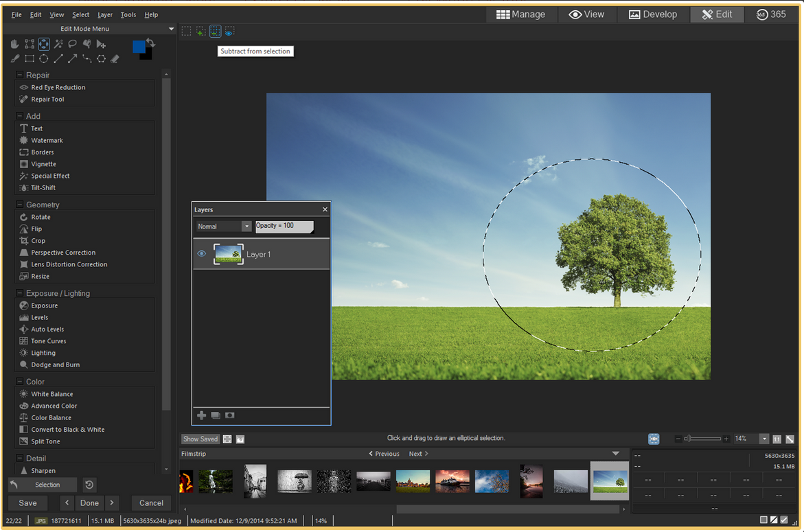804x532 pixels.
Task: Click the Add to selection icon
Action: coord(200,32)
